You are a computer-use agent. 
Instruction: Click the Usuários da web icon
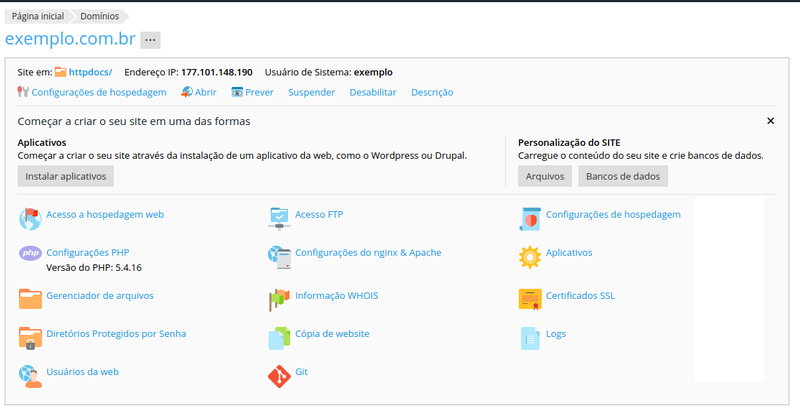[30, 375]
